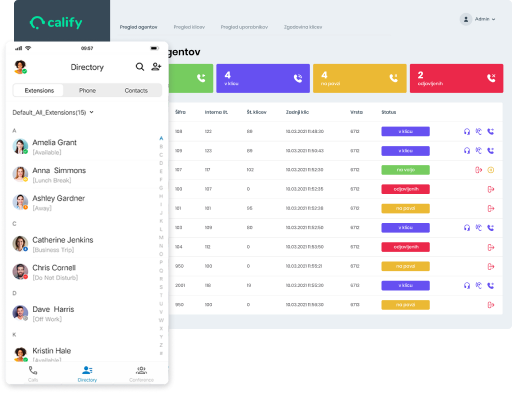Click the red 'odjavljenih' status badge in row 100
This screenshot has height=393, width=512.
coord(405,189)
